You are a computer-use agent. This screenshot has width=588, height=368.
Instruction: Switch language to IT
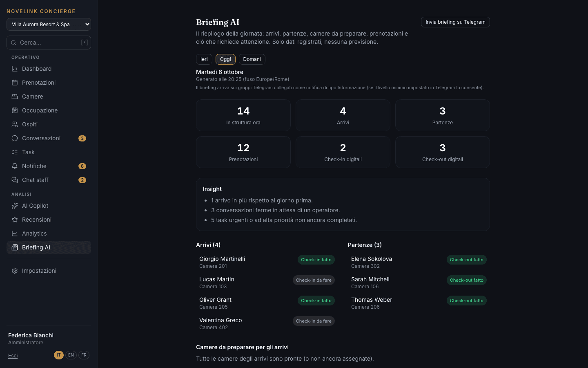[x=59, y=355]
